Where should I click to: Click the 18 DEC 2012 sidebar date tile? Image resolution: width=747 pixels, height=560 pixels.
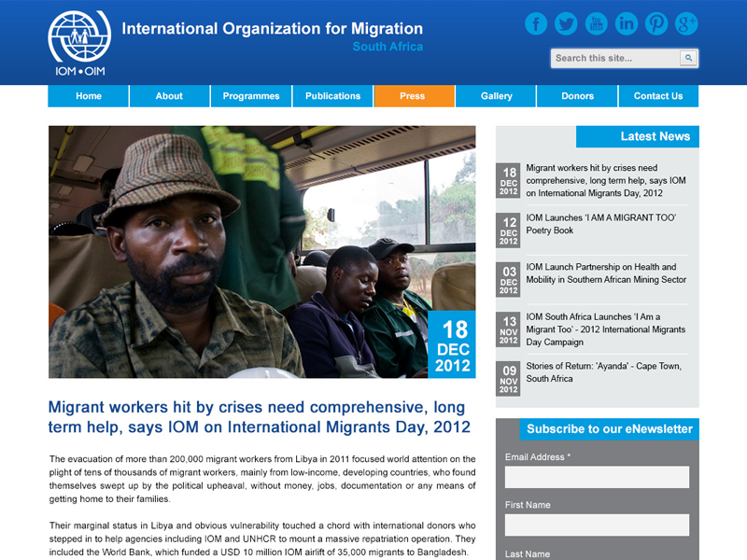pos(508,181)
